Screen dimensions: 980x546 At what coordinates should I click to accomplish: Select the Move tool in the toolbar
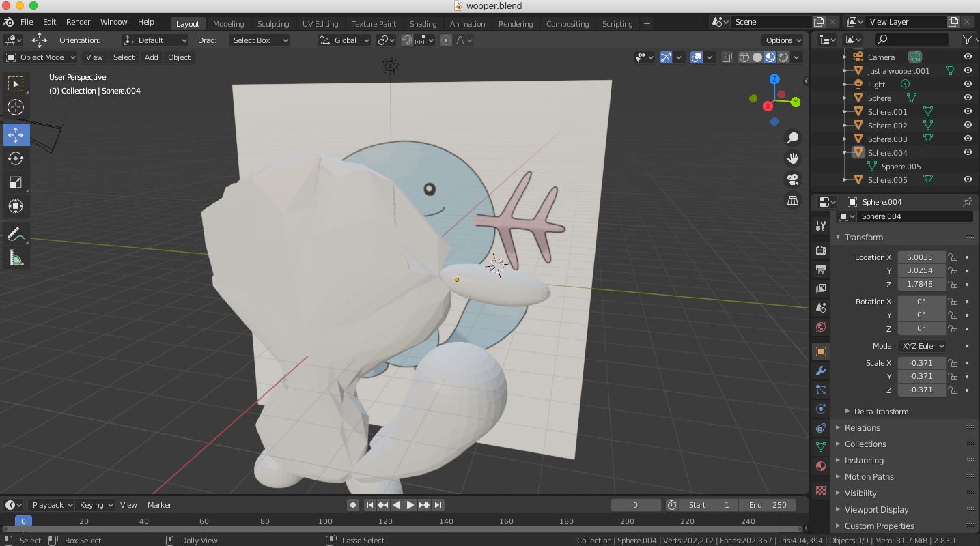pos(16,134)
